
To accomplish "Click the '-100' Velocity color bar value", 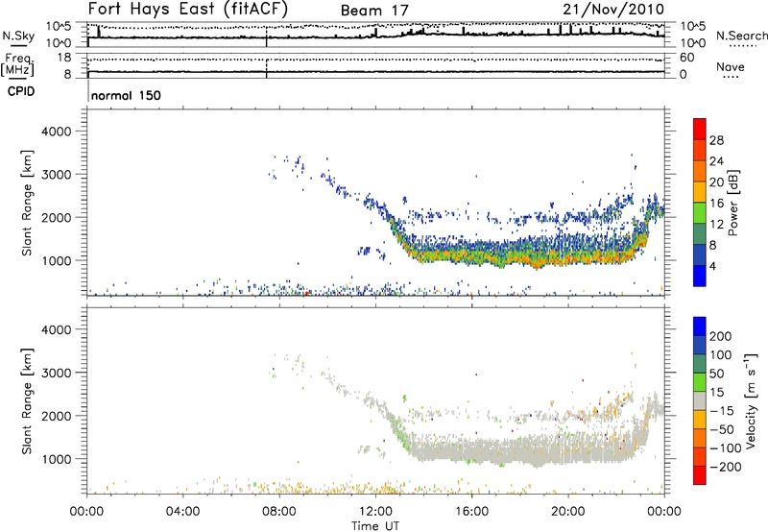I will pyautogui.click(x=725, y=447).
